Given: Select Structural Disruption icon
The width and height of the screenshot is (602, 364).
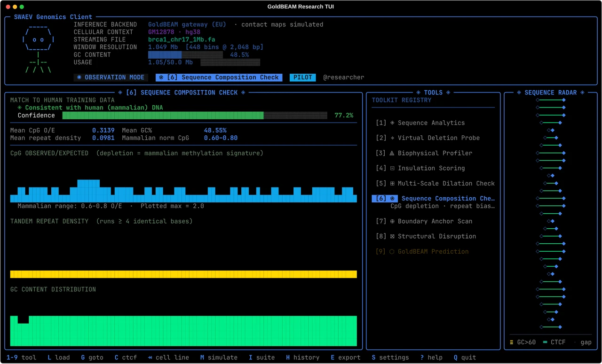Looking at the screenshot, I should tap(392, 236).
